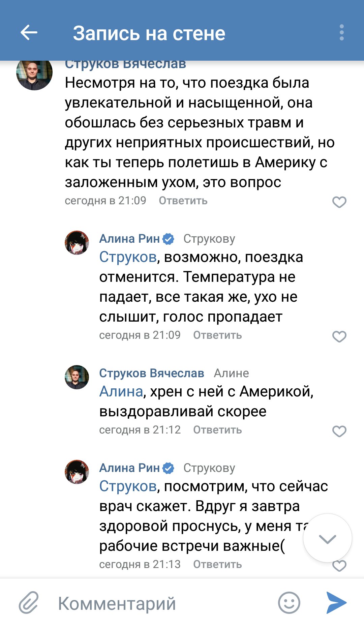Like Alina's reply posted at 21:13
The height and width of the screenshot is (627, 364).
(x=339, y=566)
